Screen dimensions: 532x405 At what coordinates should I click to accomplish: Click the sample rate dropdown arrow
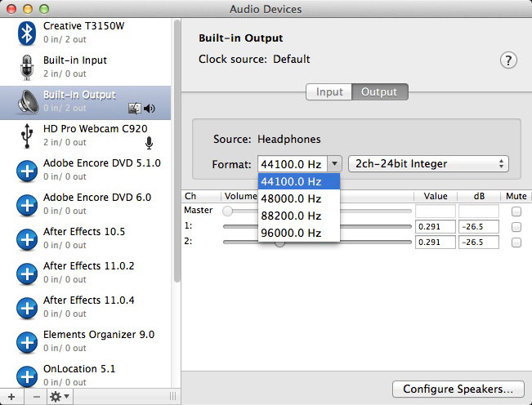pos(334,164)
